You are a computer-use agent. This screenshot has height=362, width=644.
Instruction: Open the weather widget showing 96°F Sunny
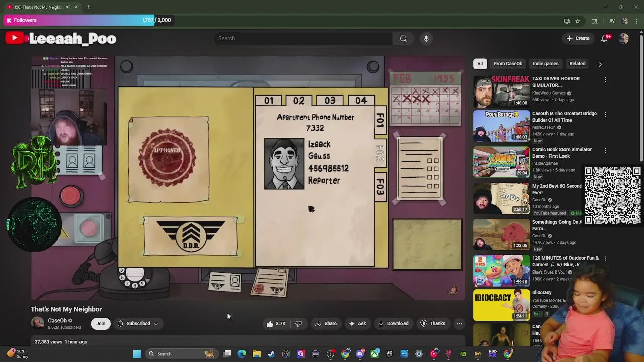(x=18, y=354)
